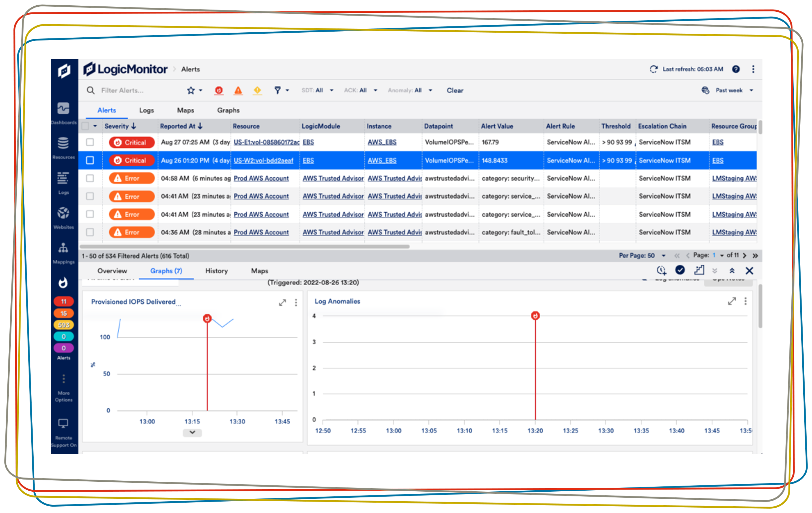The width and height of the screenshot is (812, 513).
Task: Open the US-W2:vol-bdd2aeaf resource link
Action: coord(263,161)
